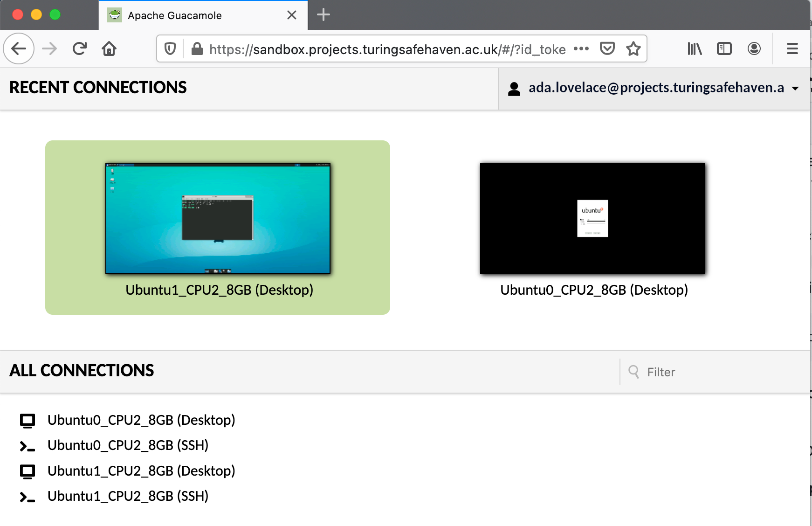Minimize the window with the yellow button

click(36, 14)
